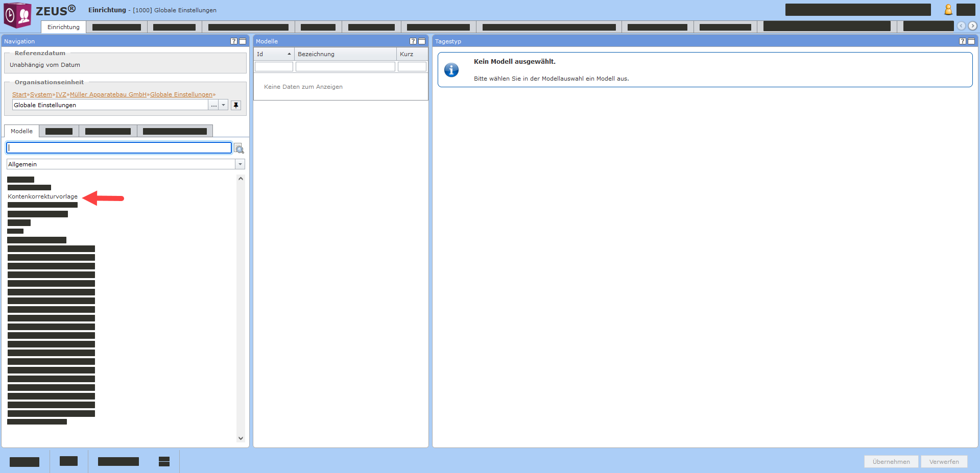Toggle the pin for organisation unit
The image size is (980, 473).
pyautogui.click(x=235, y=105)
